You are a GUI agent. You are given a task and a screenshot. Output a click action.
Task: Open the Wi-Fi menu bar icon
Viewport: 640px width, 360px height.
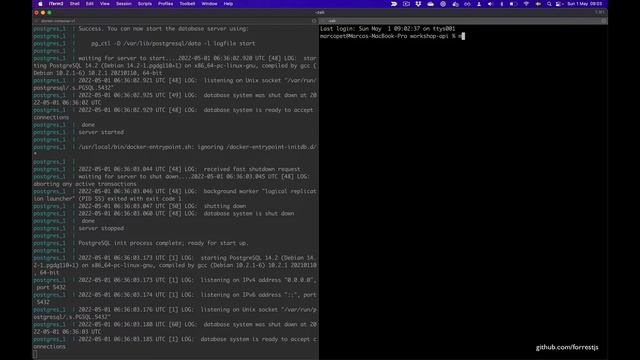(x=526, y=4)
